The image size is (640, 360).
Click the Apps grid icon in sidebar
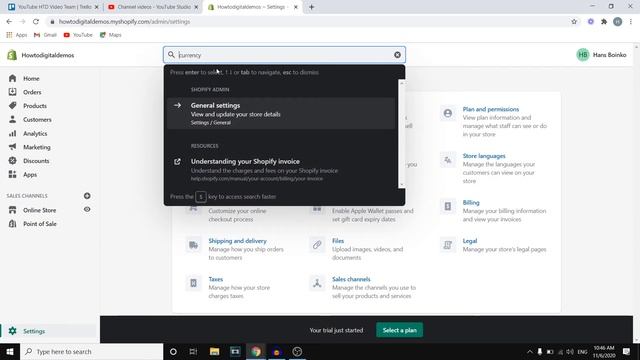(x=13, y=174)
